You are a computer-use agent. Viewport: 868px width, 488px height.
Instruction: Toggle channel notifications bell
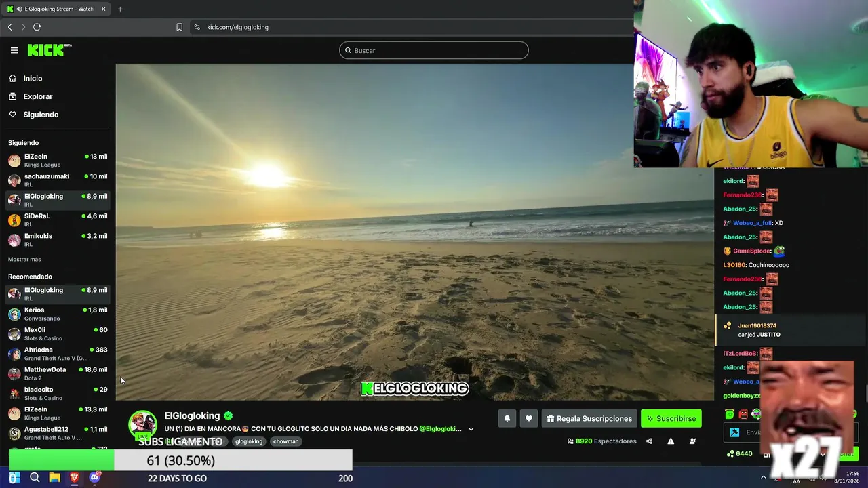click(x=507, y=419)
